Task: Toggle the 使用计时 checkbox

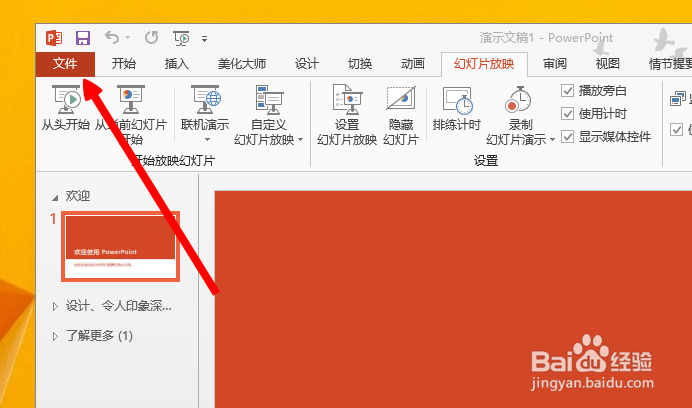Action: [567, 113]
